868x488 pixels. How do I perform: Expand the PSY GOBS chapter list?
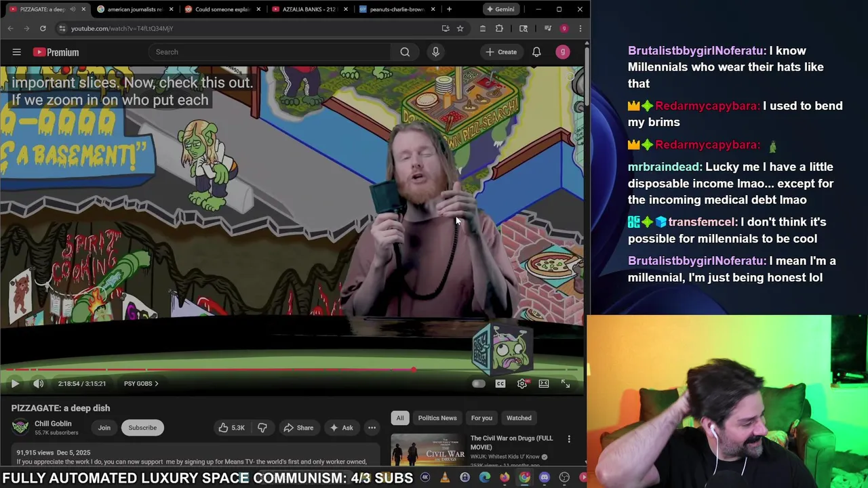pos(141,384)
